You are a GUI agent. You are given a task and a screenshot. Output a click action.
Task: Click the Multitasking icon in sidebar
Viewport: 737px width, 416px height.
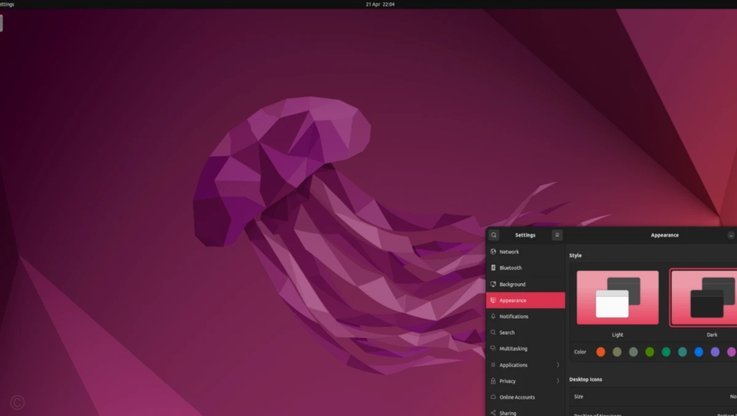tap(493, 348)
